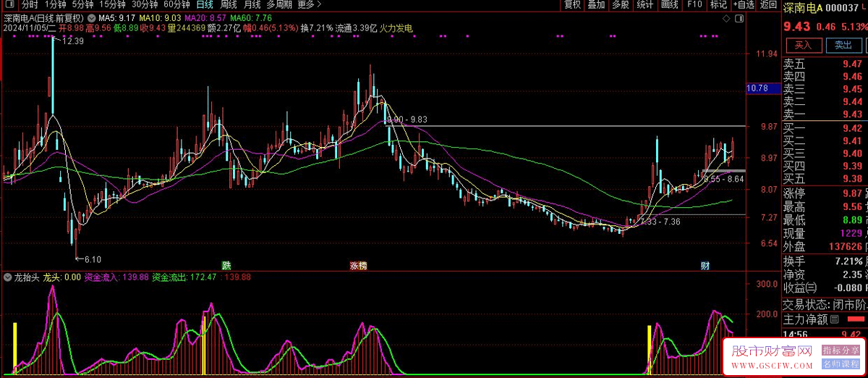Screen dimensions: 868x378
Task: Click the 买一 9.42 order row
Action: (x=825, y=128)
